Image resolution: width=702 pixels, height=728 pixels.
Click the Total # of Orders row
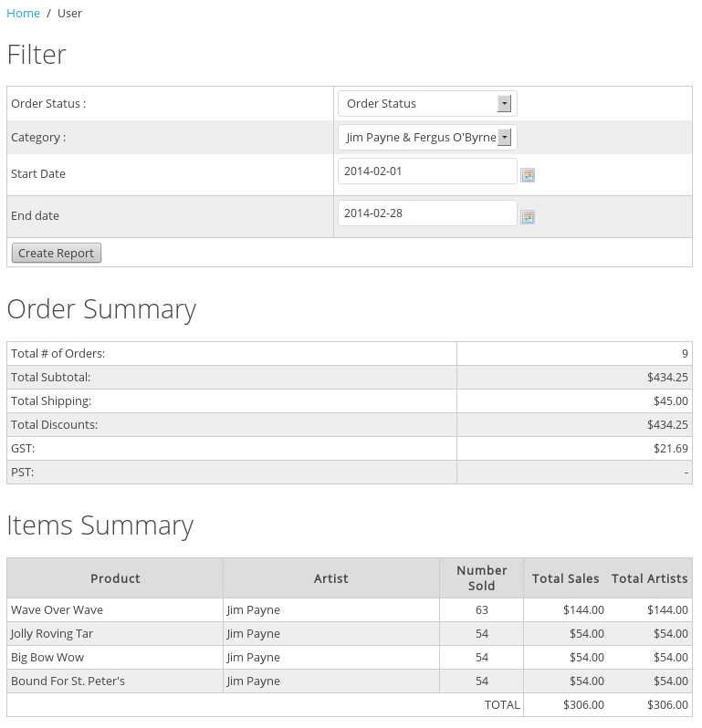(x=58, y=354)
